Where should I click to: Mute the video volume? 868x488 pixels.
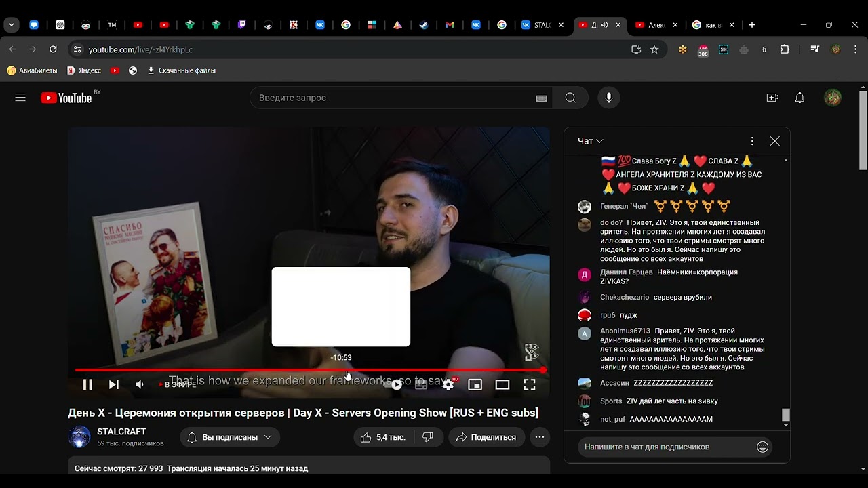pyautogui.click(x=140, y=384)
